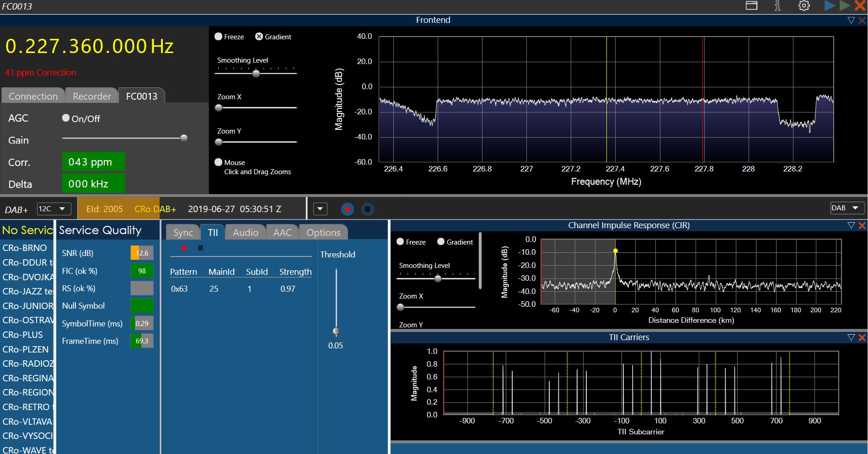
Task: Start recording with the red record button
Action: [348, 209]
